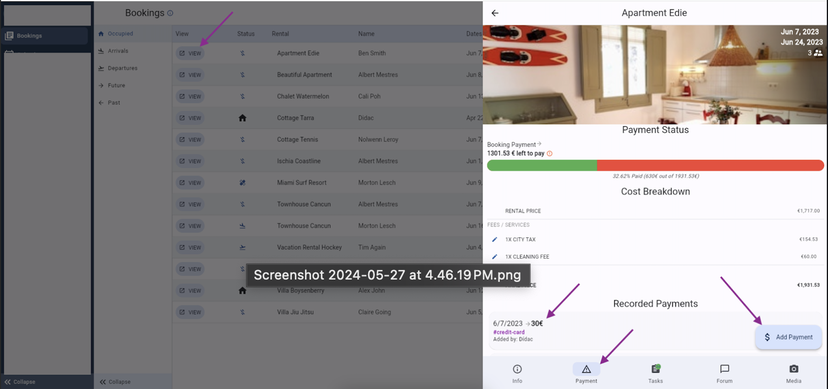Select Departures in the bookings filter list
Screen dimensions: 828x389
(123, 69)
